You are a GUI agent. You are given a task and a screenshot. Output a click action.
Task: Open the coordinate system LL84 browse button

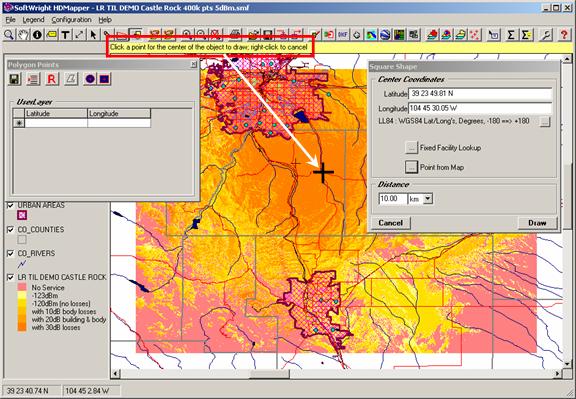coord(545,122)
